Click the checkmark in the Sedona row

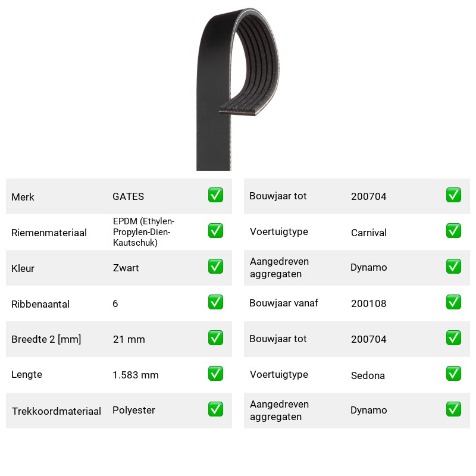pos(453,374)
